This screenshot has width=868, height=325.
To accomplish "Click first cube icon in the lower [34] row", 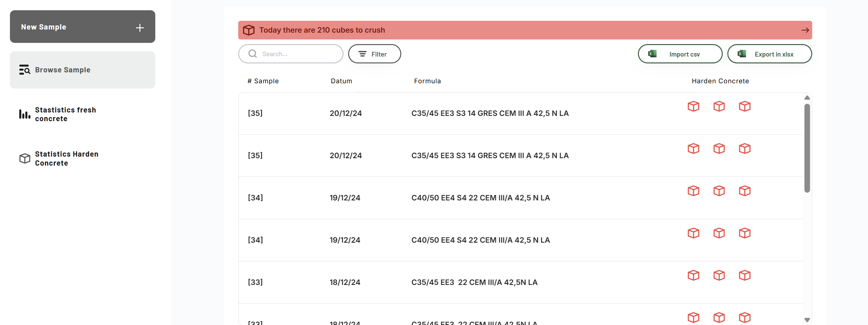I will pyautogui.click(x=693, y=233).
